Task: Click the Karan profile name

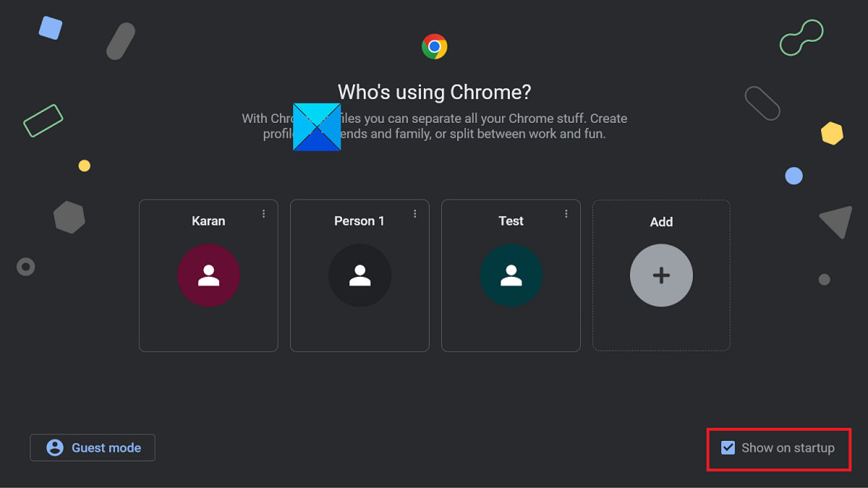Action: [x=208, y=221]
